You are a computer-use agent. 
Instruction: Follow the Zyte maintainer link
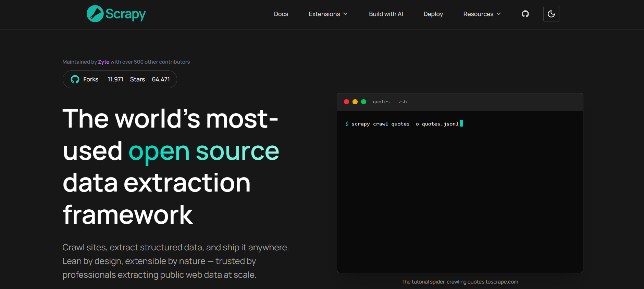pos(103,62)
